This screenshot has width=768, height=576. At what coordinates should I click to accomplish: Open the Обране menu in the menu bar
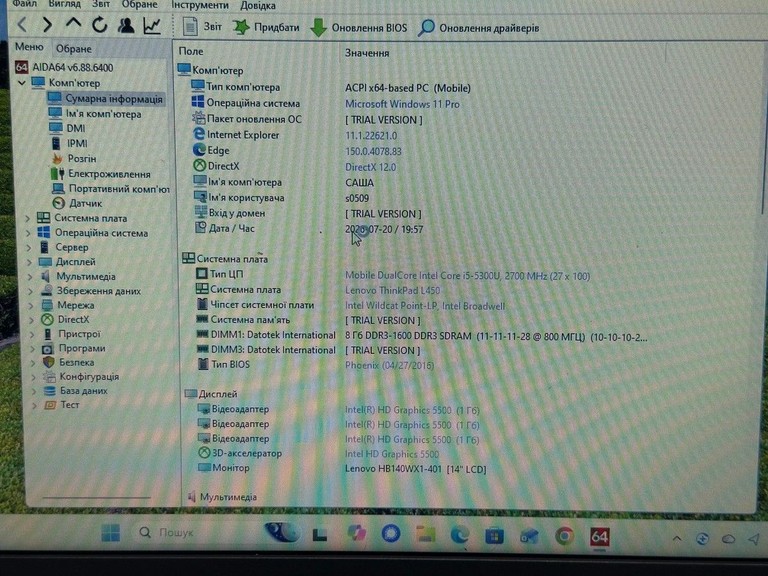[140, 4]
